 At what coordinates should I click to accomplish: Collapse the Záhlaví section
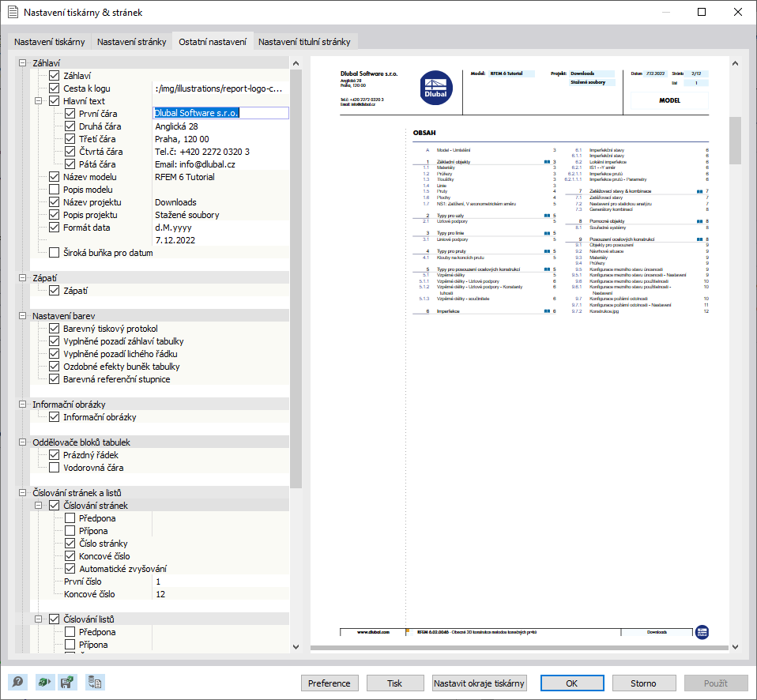click(x=22, y=62)
